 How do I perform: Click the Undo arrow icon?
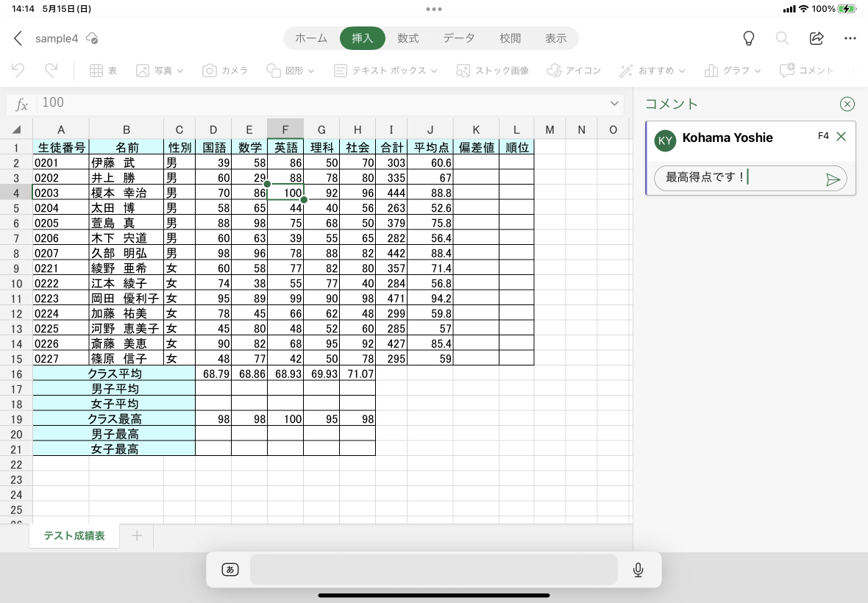tap(18, 71)
